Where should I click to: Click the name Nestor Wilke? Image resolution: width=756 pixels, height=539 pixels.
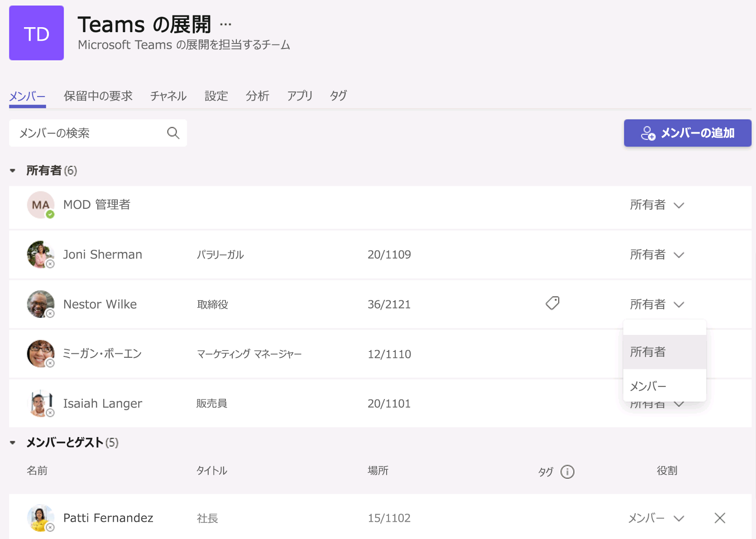100,304
